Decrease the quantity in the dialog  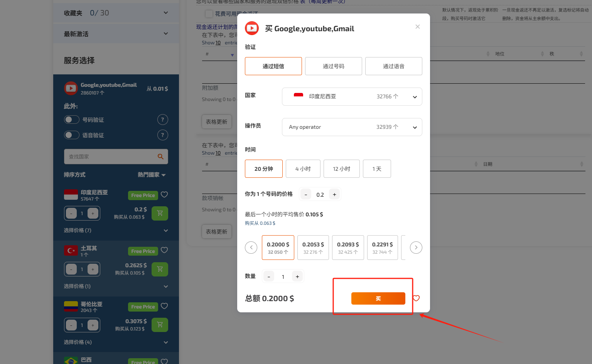coord(269,276)
